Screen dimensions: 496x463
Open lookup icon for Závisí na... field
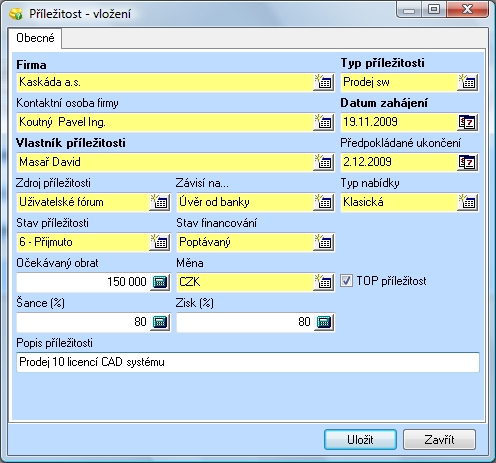(324, 202)
